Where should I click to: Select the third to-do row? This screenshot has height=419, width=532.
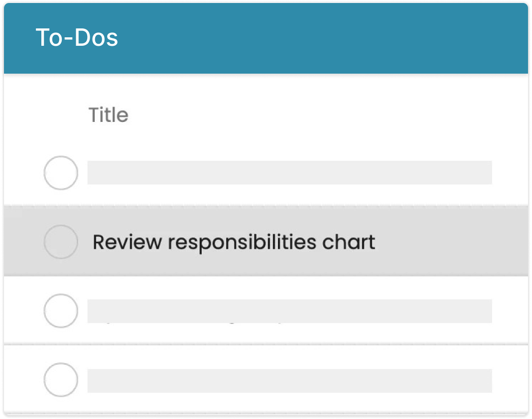[x=266, y=311]
